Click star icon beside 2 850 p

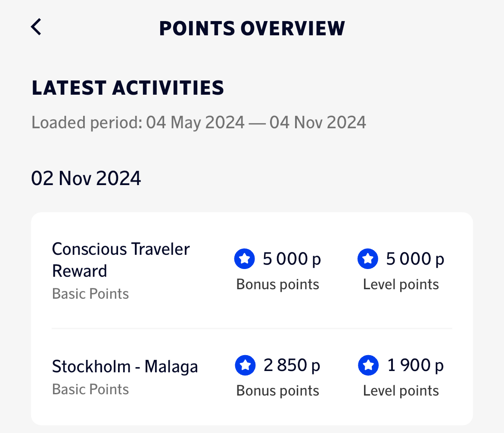tap(245, 365)
